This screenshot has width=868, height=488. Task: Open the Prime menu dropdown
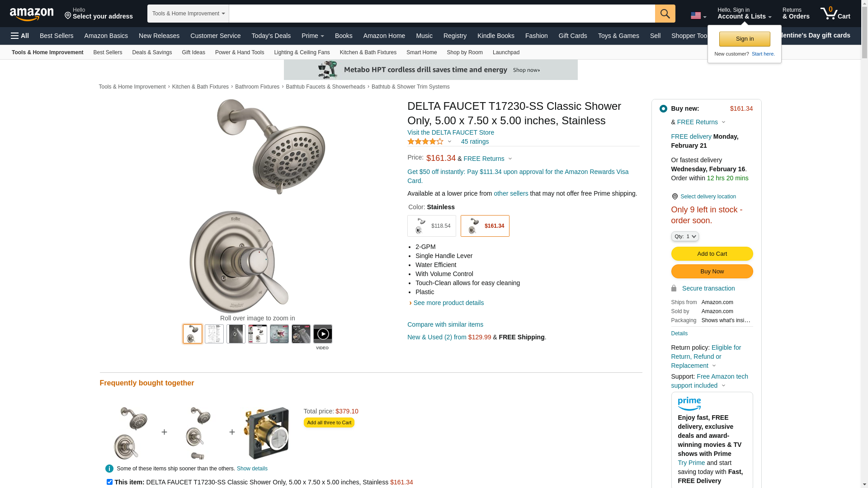[313, 36]
